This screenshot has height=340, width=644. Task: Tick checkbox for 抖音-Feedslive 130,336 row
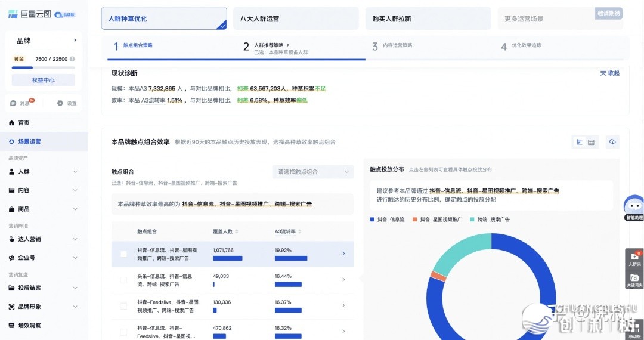coord(123,306)
